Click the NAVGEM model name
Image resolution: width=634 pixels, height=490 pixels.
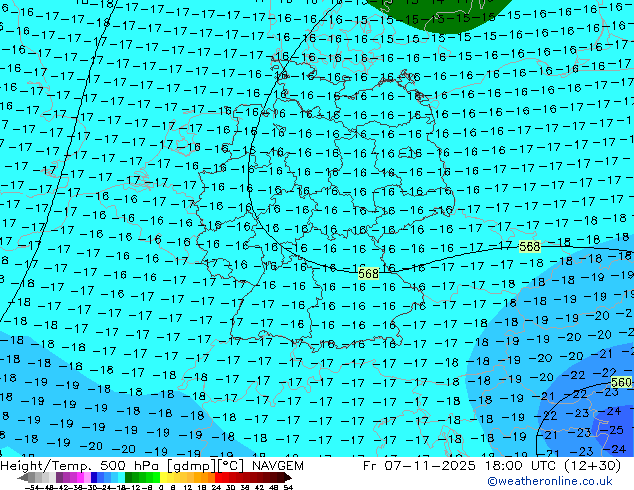click(277, 466)
